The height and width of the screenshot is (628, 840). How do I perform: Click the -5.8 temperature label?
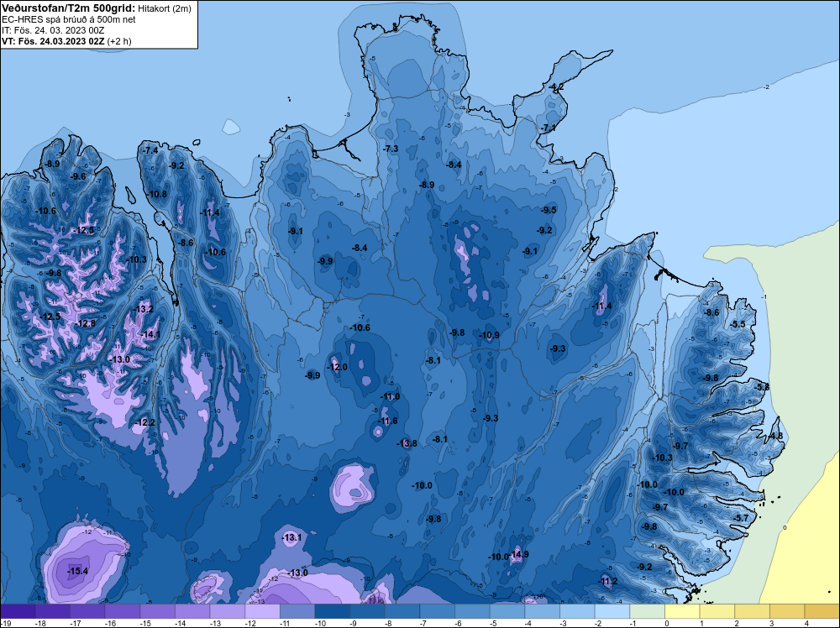point(761,386)
